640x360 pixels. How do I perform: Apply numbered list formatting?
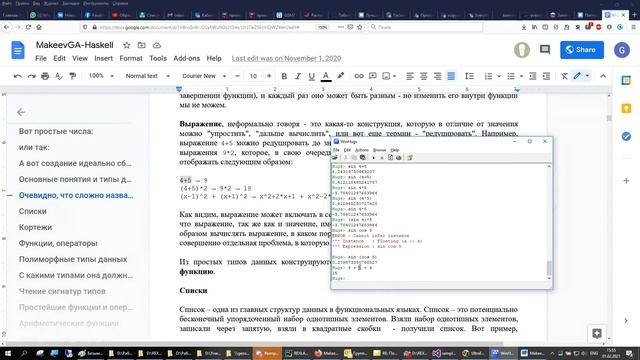coord(488,76)
